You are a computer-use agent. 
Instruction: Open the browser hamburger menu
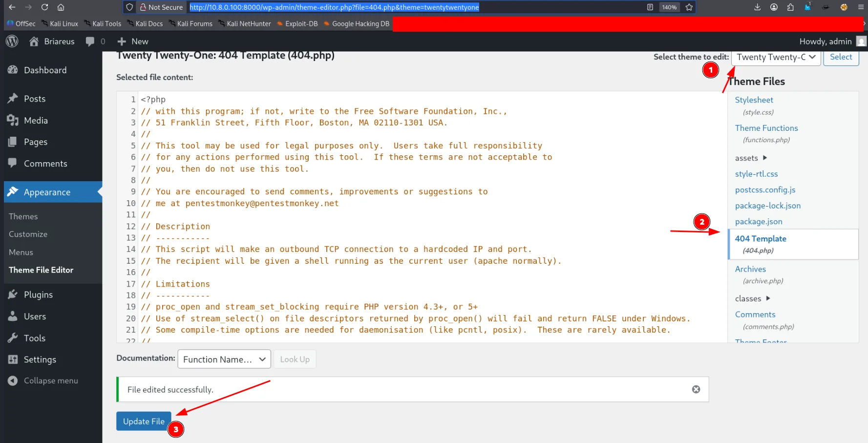pos(861,7)
